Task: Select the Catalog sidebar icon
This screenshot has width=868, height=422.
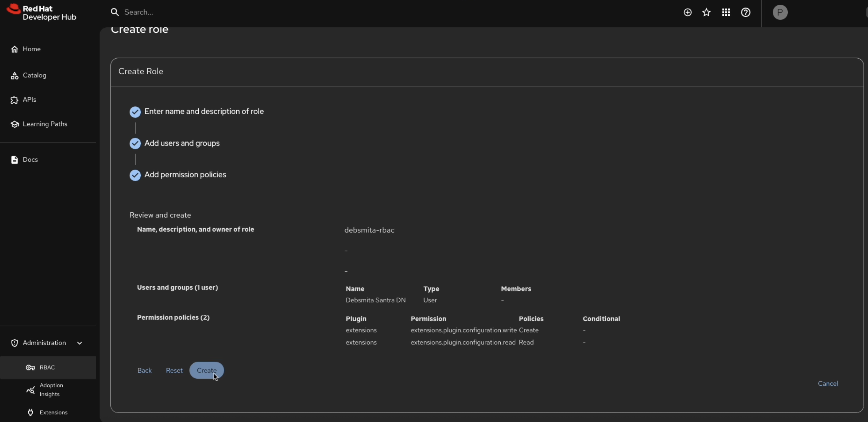Action: (15, 75)
